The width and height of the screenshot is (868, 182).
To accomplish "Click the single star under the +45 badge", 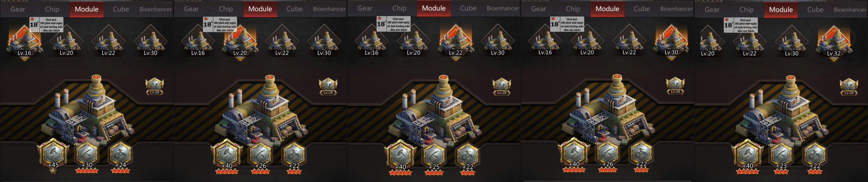I will click(53, 171).
